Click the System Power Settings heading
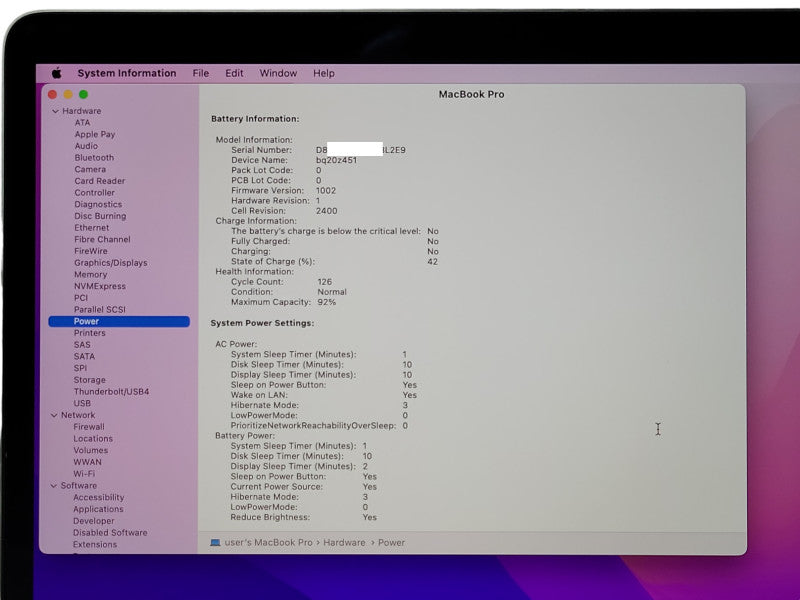 (262, 323)
